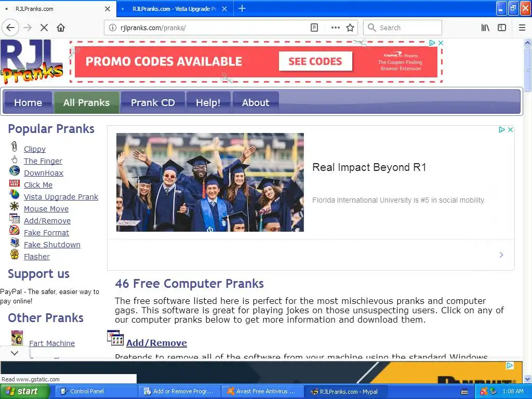The image size is (532, 399).
Task: Close the Vista Upgrade Prank tab
Action: click(224, 9)
